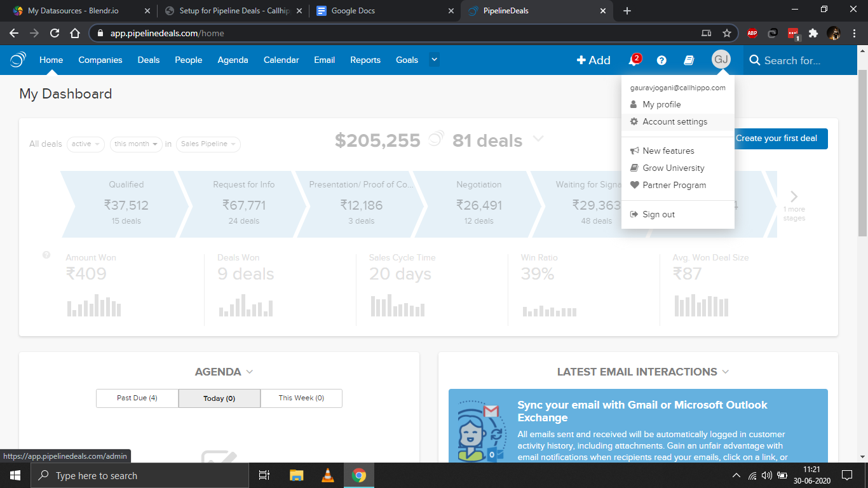The image size is (868, 488).
Task: Open the AdBlock Plus extension icon
Action: pos(752,33)
